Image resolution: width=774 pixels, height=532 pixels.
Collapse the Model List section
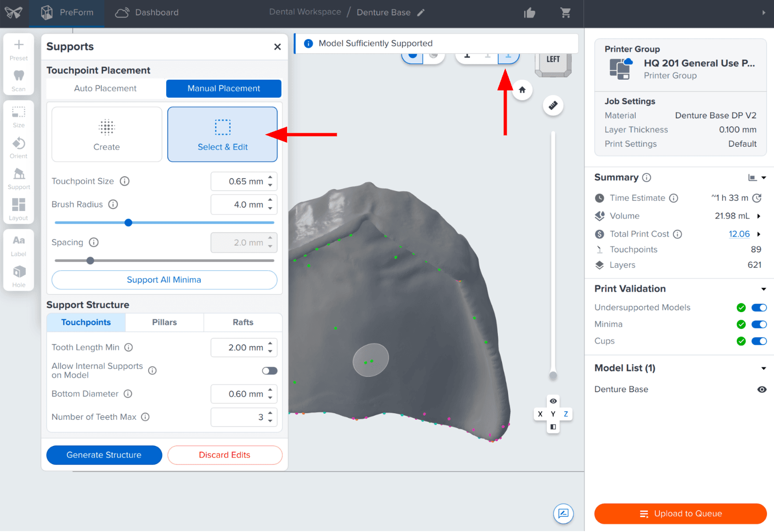[764, 368]
